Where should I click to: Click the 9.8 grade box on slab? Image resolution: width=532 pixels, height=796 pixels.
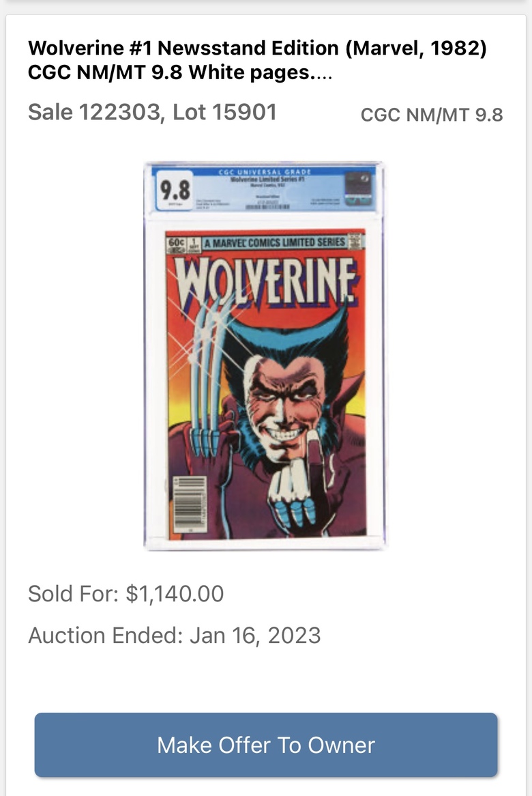tap(175, 191)
